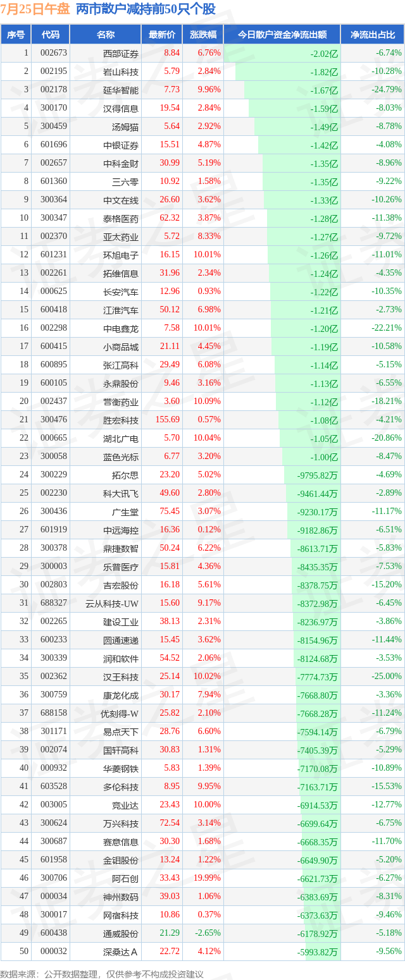
Task: Click the data source disclaimer footer
Action: pyautogui.click(x=102, y=974)
